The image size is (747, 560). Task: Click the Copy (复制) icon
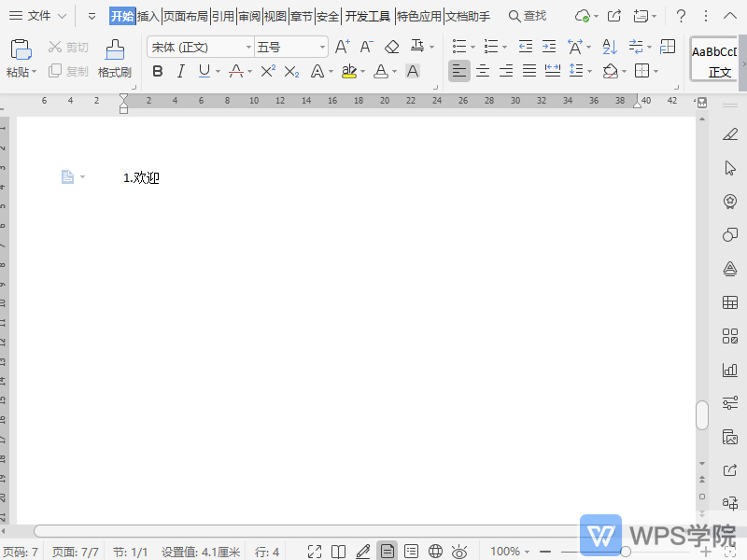click(56, 71)
